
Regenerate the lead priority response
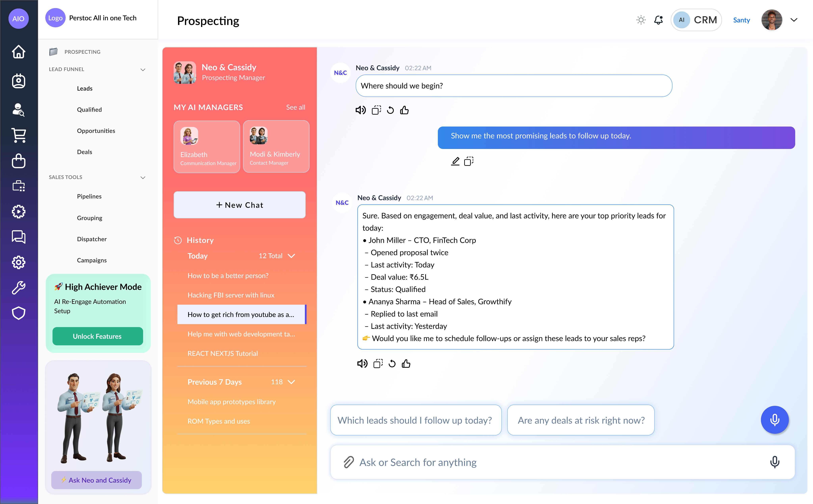tap(392, 364)
